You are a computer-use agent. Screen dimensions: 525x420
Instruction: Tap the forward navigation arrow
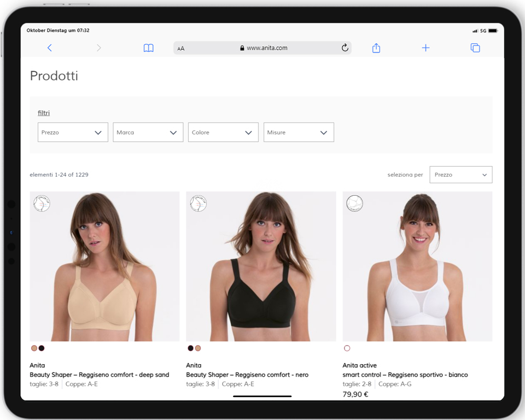(98, 48)
